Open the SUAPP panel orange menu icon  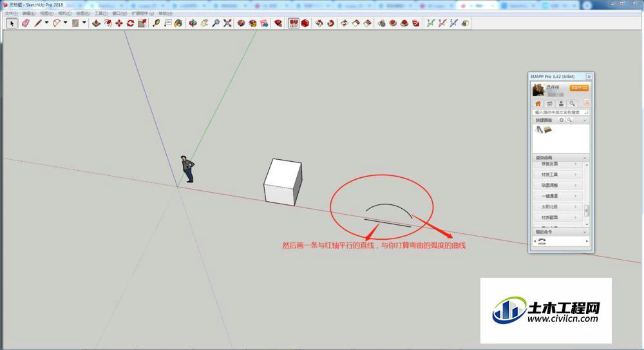click(587, 103)
